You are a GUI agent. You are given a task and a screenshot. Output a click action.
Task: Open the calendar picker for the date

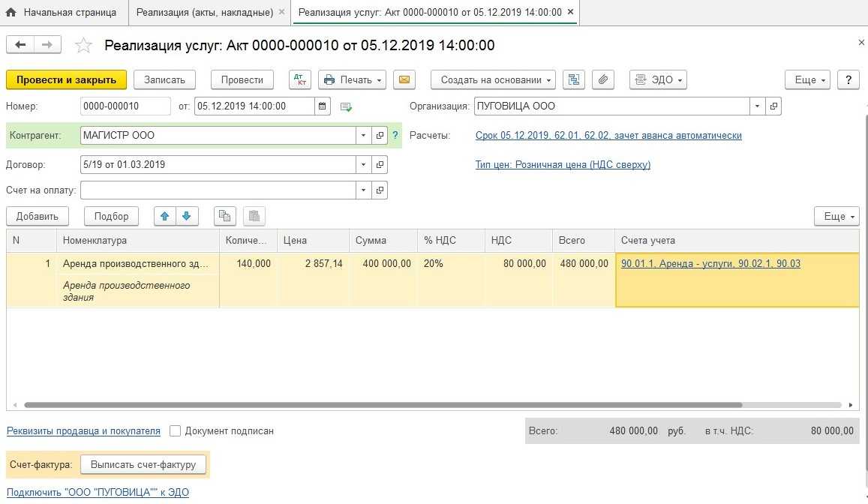coord(323,106)
